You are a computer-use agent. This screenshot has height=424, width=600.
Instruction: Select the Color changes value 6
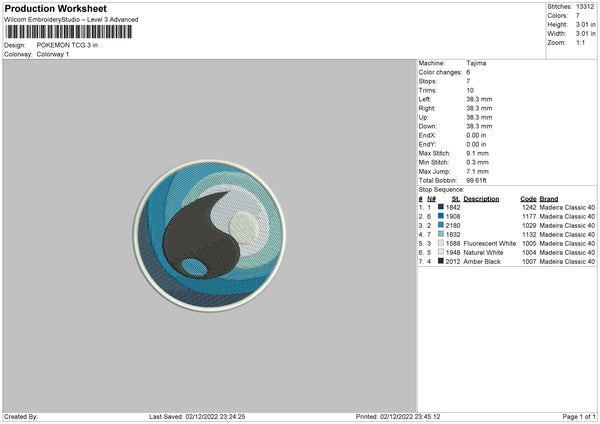coord(468,72)
